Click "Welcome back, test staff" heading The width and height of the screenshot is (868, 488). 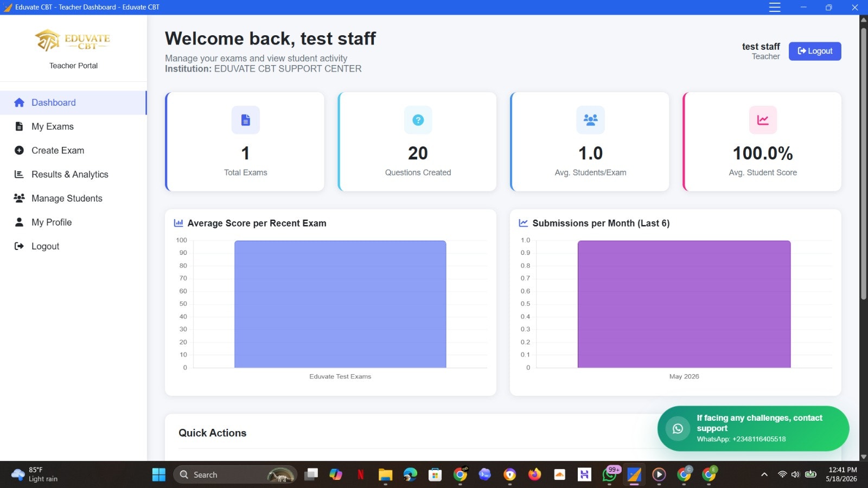point(270,38)
